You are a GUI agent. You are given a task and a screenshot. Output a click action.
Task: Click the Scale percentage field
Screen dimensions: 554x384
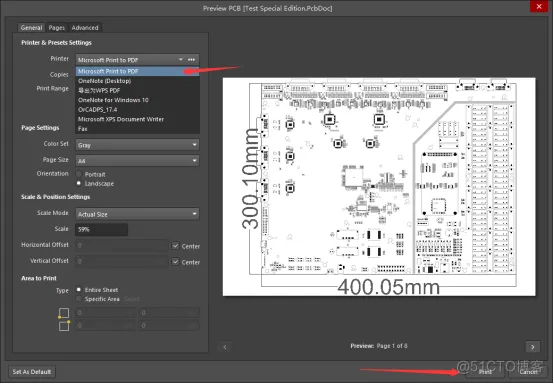101,229
